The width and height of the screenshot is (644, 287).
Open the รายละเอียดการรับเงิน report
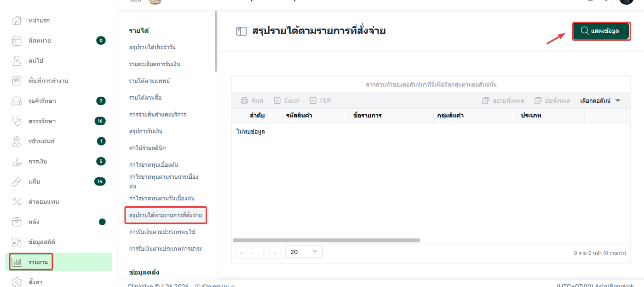point(155,64)
